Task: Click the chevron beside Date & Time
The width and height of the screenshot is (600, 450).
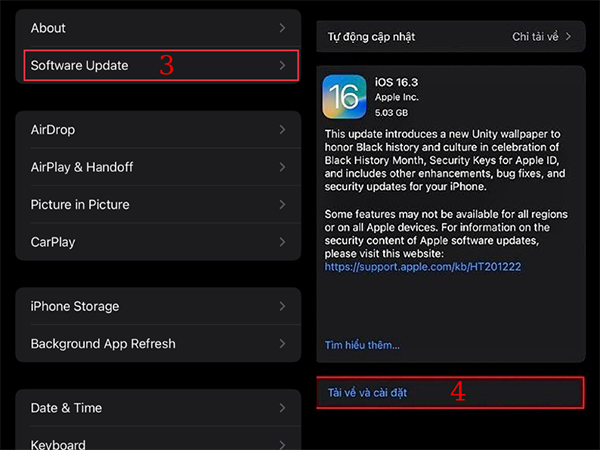Action: coord(282,408)
